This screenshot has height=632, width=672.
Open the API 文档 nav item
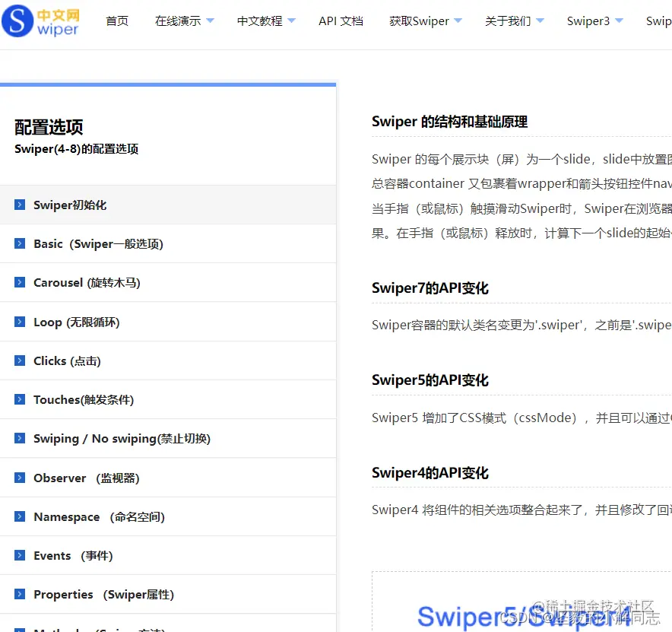[341, 21]
